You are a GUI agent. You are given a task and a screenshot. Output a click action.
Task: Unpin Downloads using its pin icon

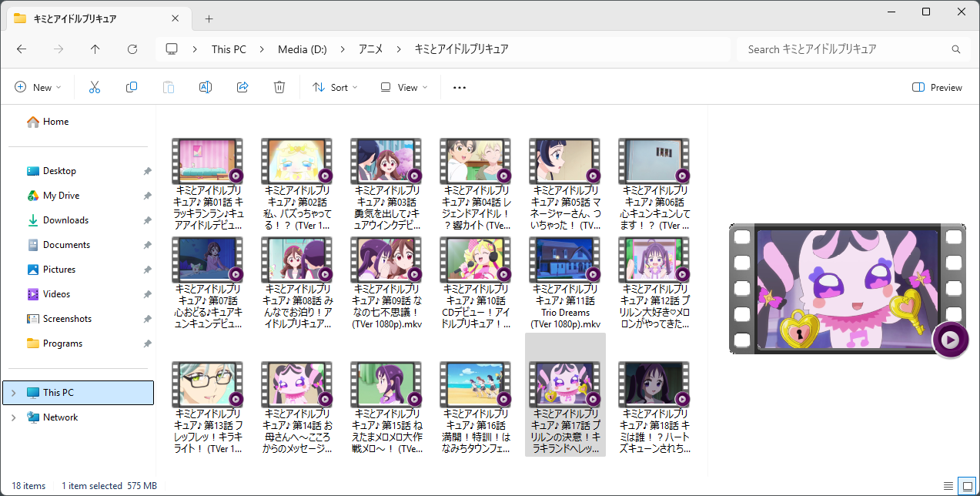point(147,220)
